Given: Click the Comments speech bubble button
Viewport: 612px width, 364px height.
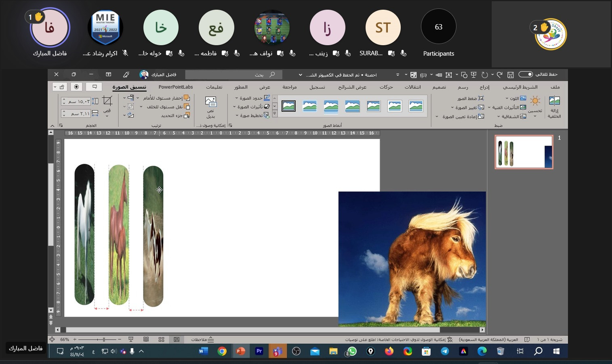Looking at the screenshot, I should [x=95, y=87].
